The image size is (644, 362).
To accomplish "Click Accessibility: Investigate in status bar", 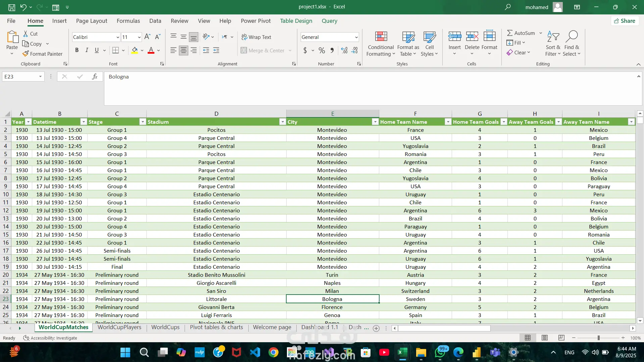I will click(50, 338).
